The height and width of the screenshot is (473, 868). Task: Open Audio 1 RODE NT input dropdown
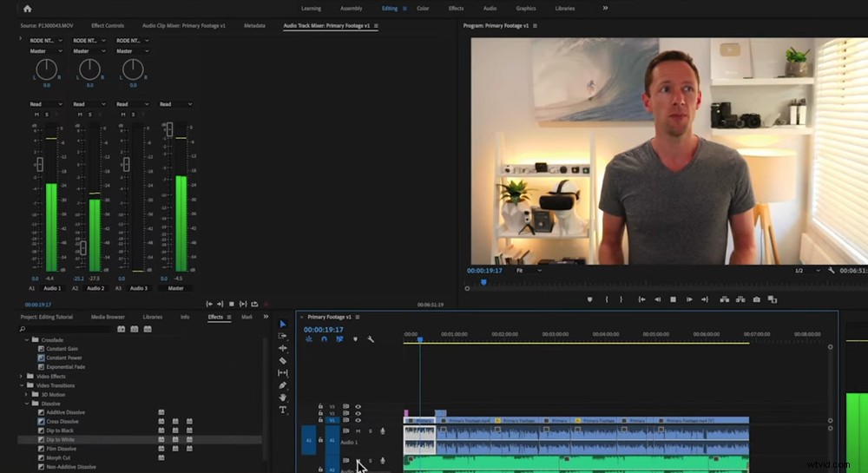pyautogui.click(x=46, y=41)
